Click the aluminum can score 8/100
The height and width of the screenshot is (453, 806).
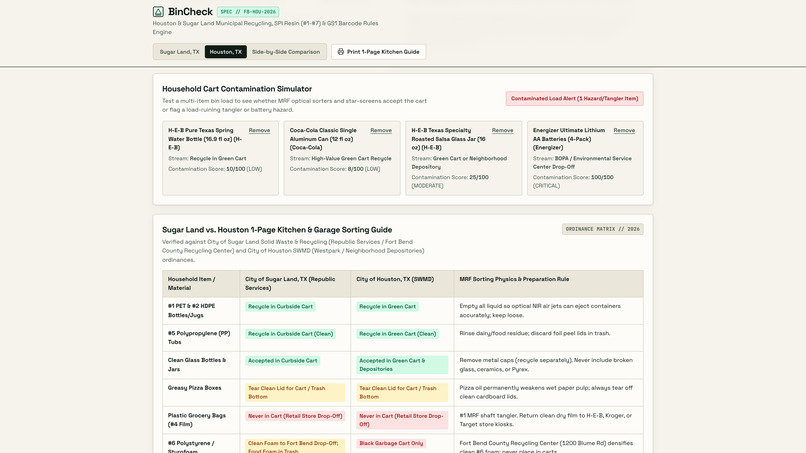pyautogui.click(x=335, y=169)
